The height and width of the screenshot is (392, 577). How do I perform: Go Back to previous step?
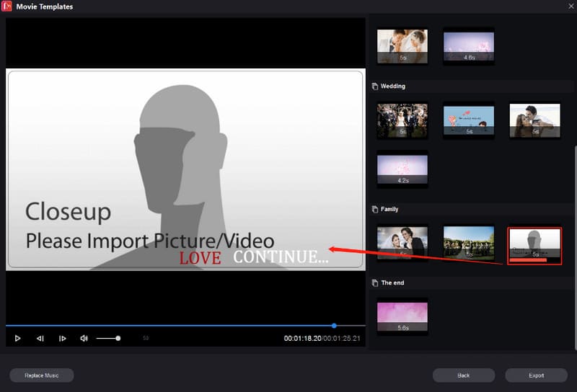pyautogui.click(x=464, y=375)
